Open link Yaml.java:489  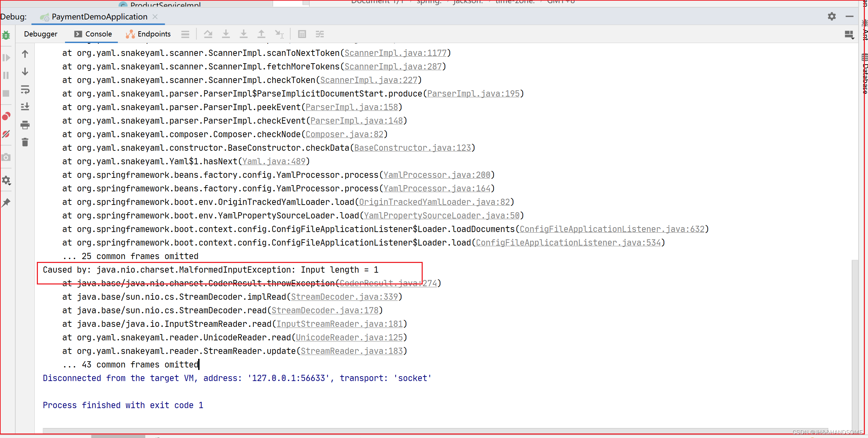[x=274, y=162]
